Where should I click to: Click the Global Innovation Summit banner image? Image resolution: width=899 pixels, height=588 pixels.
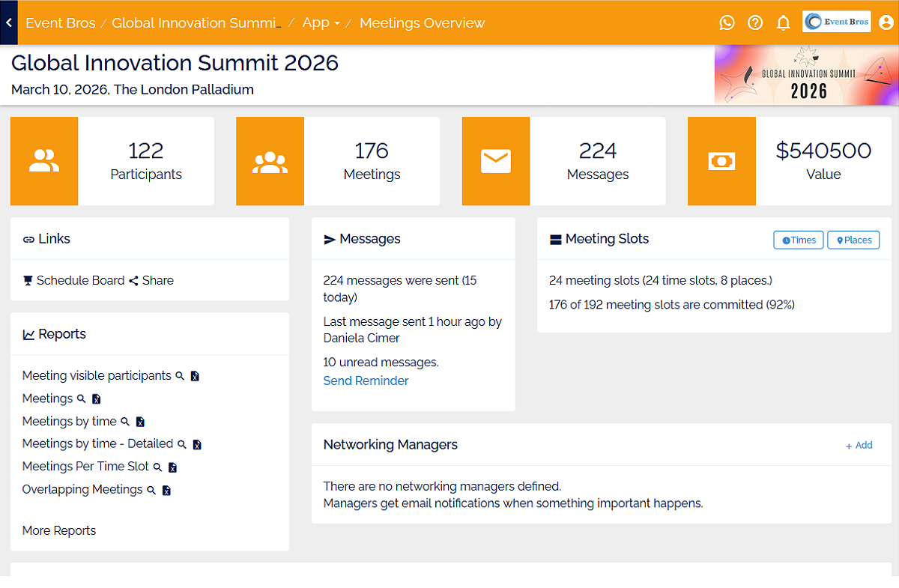(x=806, y=75)
